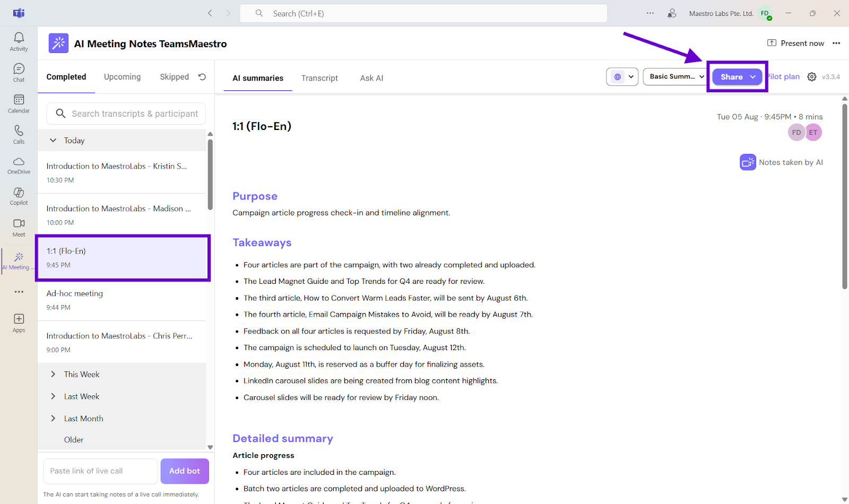Open more options ellipsis beside Present now

[x=836, y=44]
